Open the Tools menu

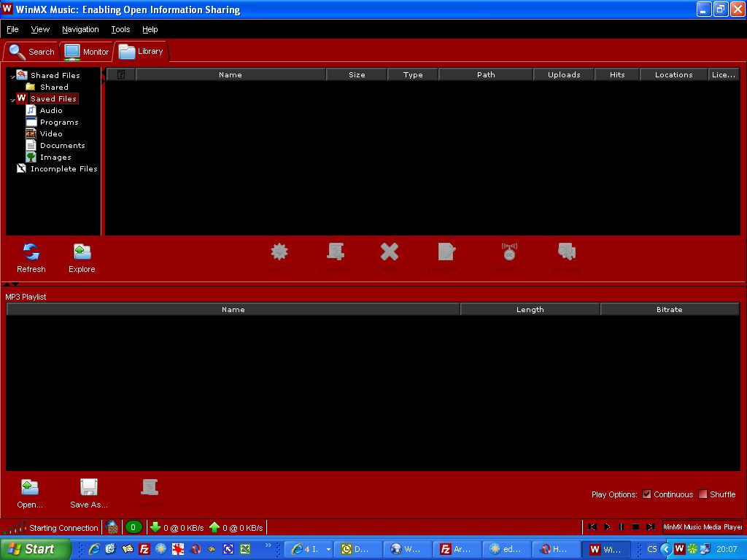pos(120,29)
